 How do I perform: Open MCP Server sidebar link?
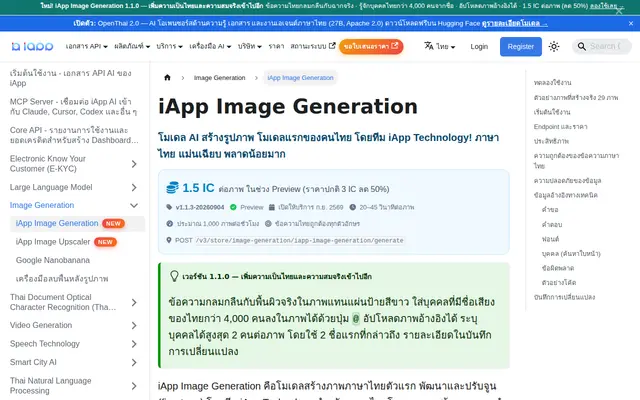[73, 107]
